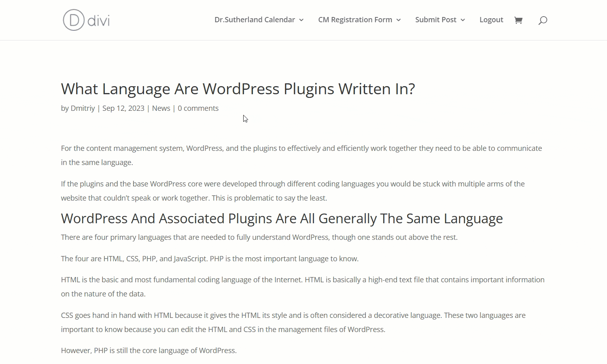Image resolution: width=607 pixels, height=364 pixels.
Task: Click paragraph starting 'The four are HTML'
Action: pos(210,259)
